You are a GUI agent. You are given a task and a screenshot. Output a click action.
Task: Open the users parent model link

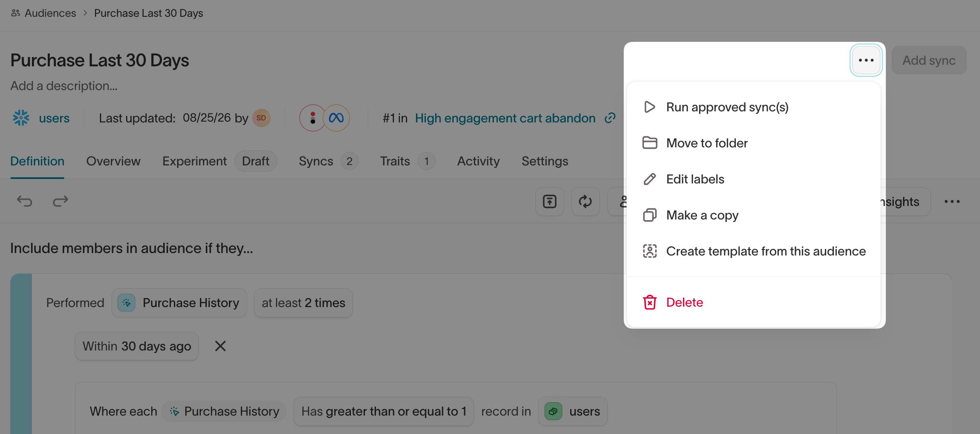tap(54, 118)
